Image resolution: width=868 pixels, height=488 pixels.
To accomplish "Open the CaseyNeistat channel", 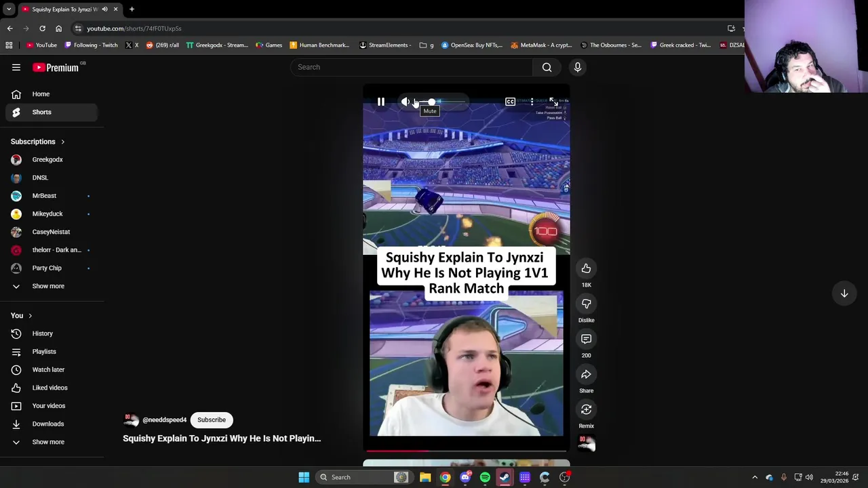I will (52, 232).
